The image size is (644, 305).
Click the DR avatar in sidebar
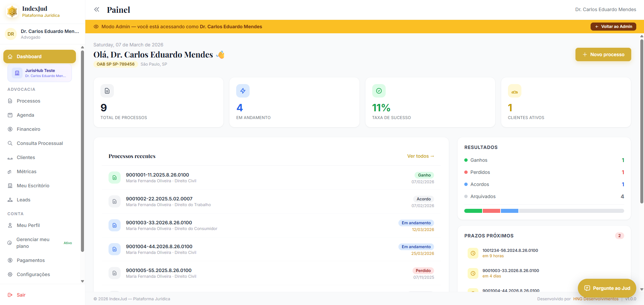(11, 34)
